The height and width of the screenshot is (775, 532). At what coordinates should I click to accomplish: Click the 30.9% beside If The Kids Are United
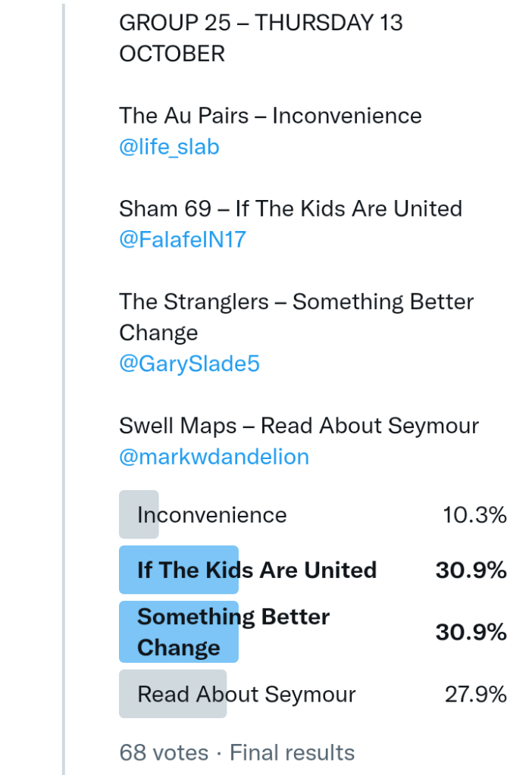[471, 570]
